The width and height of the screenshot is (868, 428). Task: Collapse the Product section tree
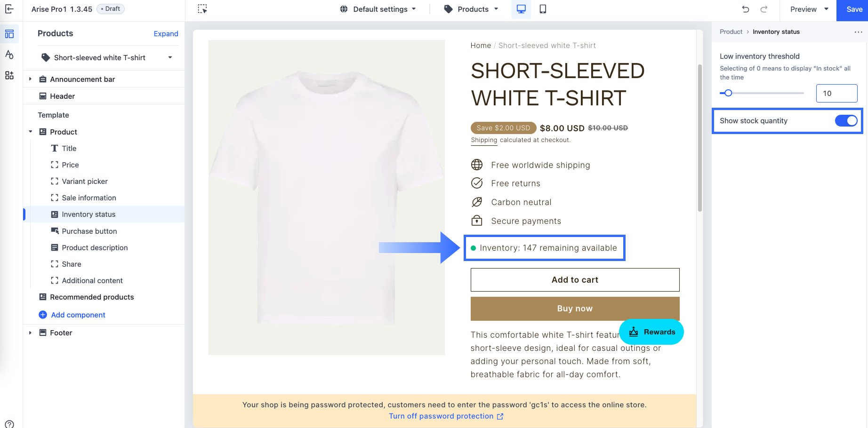(x=30, y=132)
